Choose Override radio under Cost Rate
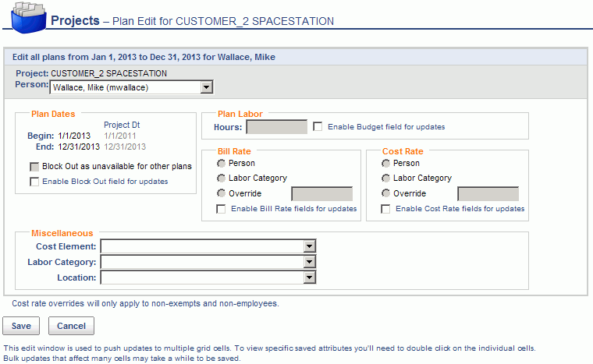 point(385,193)
